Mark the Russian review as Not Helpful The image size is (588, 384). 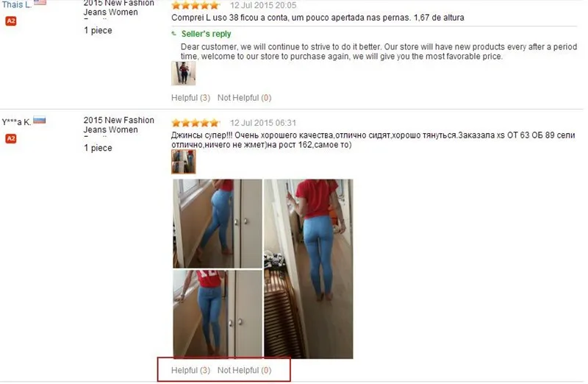tap(244, 370)
